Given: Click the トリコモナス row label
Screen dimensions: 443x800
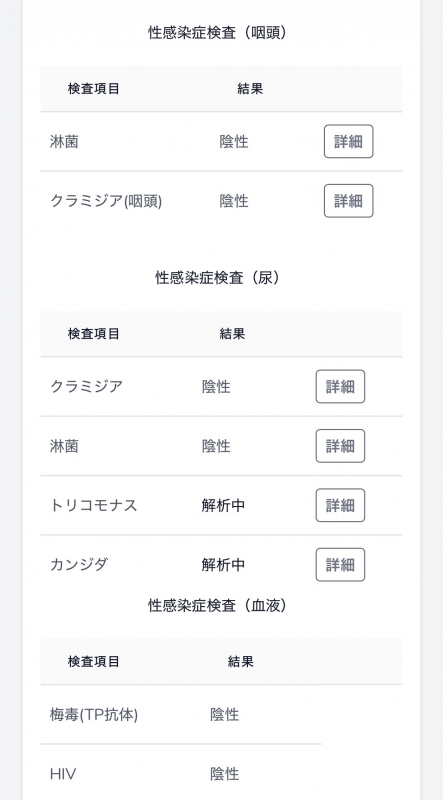Looking at the screenshot, I should [94, 506].
